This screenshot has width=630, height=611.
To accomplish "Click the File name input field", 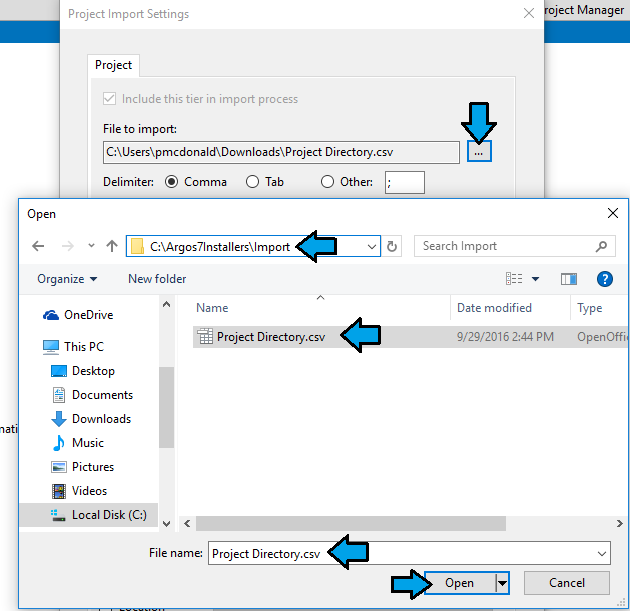I will click(x=409, y=553).
